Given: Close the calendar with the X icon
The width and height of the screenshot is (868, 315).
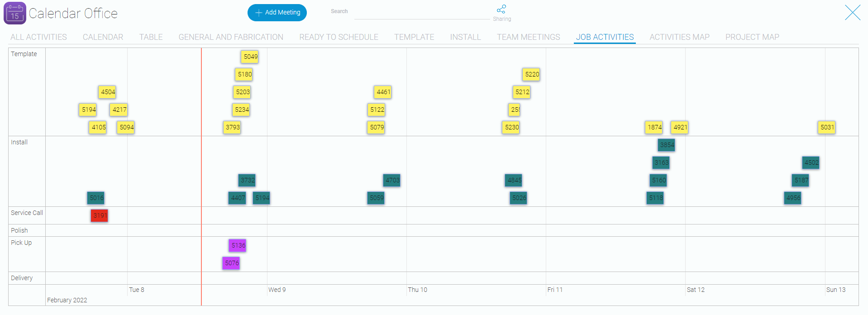Looking at the screenshot, I should coord(852,13).
